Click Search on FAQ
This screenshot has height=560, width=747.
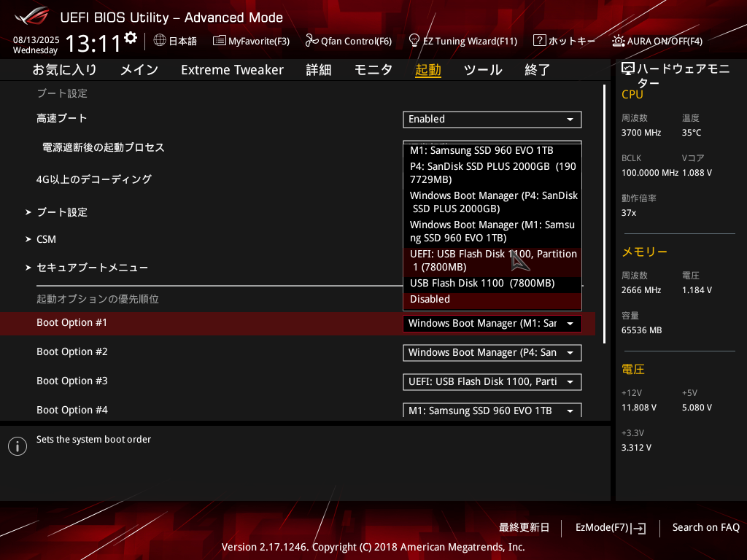706,528
